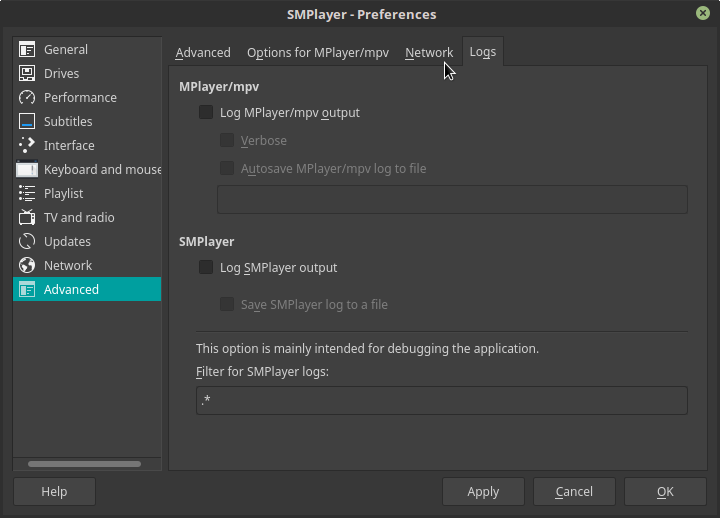Image resolution: width=720 pixels, height=518 pixels.
Task: Open Playlist section via list icon
Action: (x=27, y=194)
